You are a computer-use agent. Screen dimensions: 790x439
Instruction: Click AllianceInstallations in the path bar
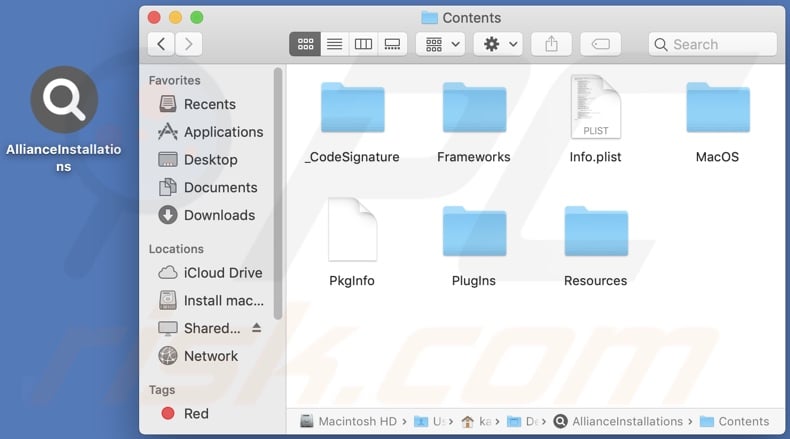click(619, 421)
